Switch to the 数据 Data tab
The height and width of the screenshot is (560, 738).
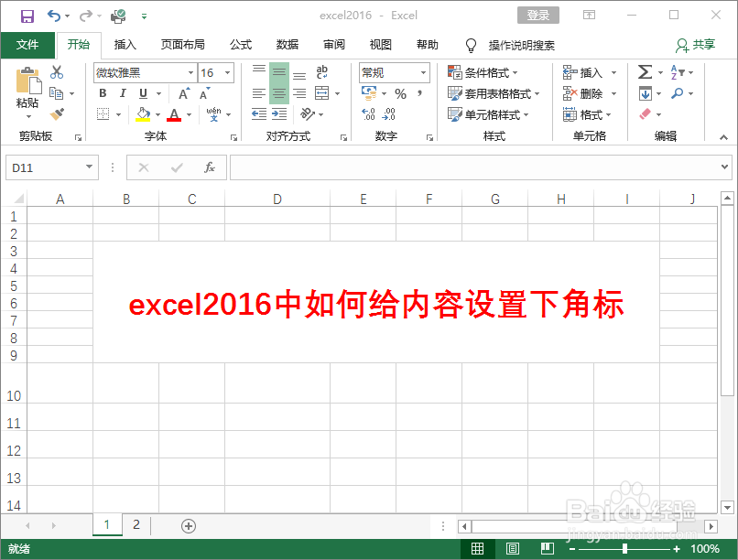pos(288,45)
